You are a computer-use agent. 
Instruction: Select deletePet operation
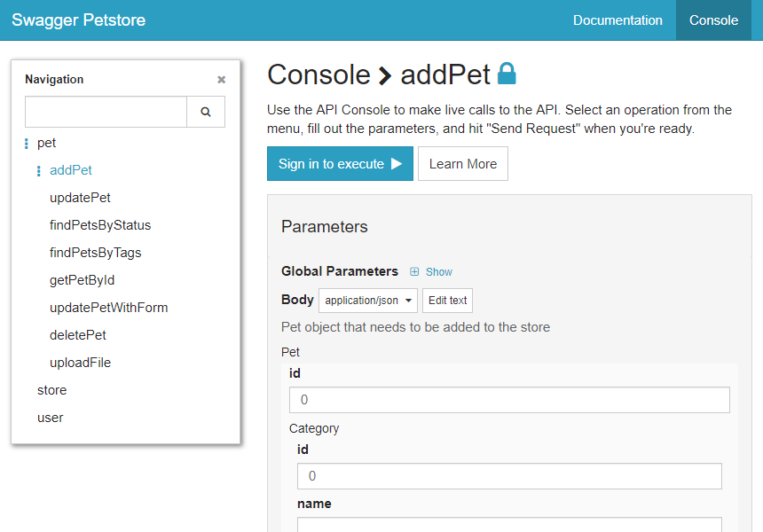(78, 335)
